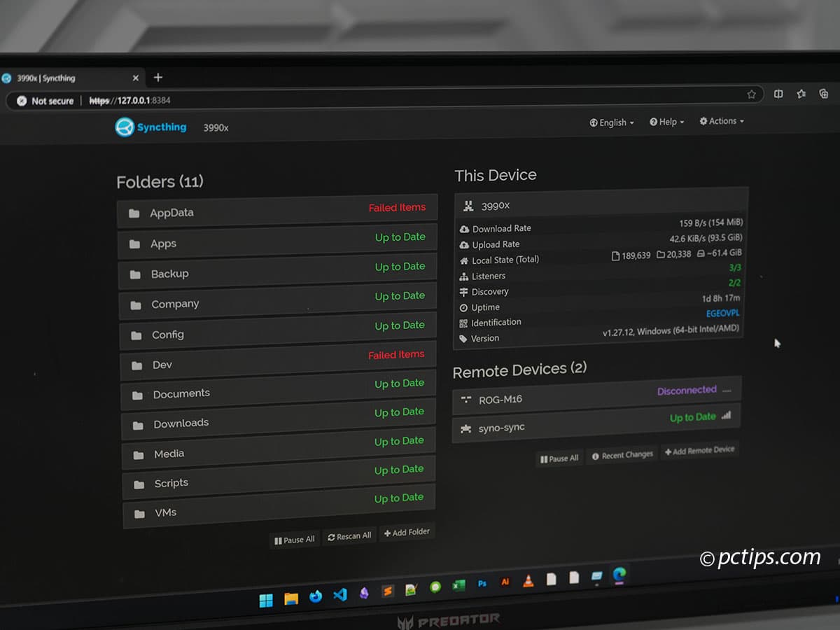Expand the Dev folder row
Viewport: 840px width, 630px height.
279,360
